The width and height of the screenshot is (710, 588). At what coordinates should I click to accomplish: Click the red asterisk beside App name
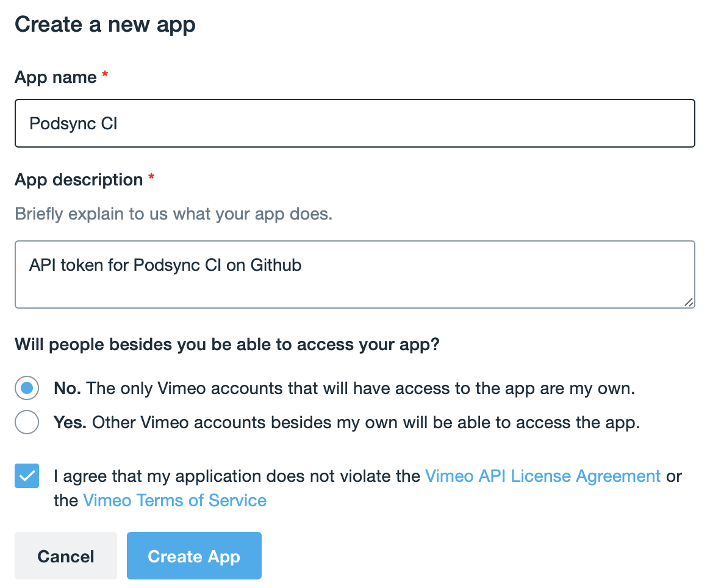click(x=105, y=75)
